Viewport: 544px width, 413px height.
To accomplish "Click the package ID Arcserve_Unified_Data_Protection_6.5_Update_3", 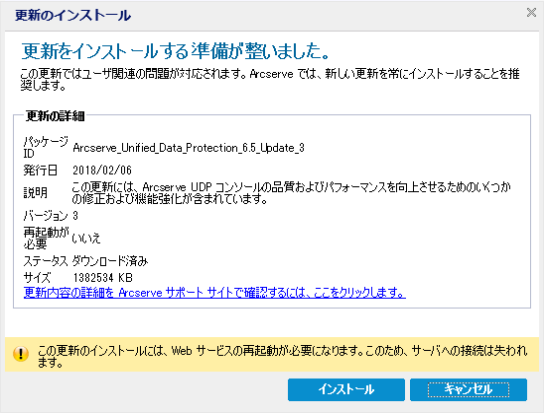I will tap(188, 148).
